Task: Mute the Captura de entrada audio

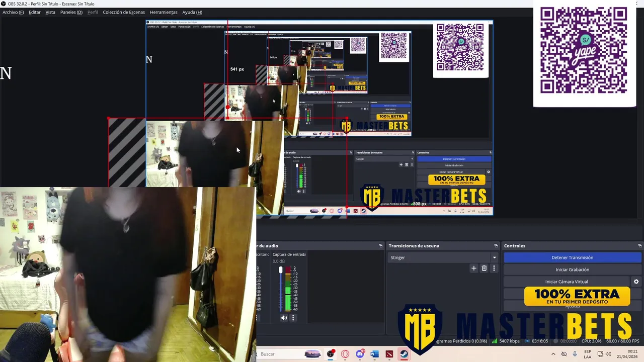Action: click(x=284, y=318)
